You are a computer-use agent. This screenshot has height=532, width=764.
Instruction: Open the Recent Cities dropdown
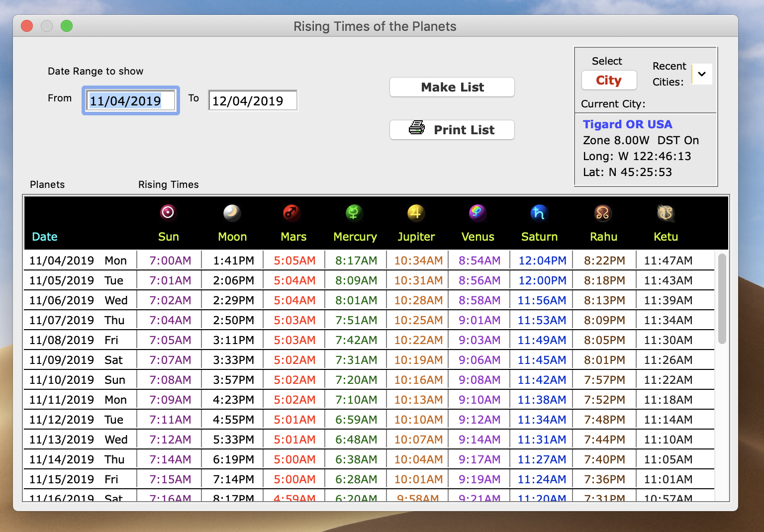tap(702, 74)
